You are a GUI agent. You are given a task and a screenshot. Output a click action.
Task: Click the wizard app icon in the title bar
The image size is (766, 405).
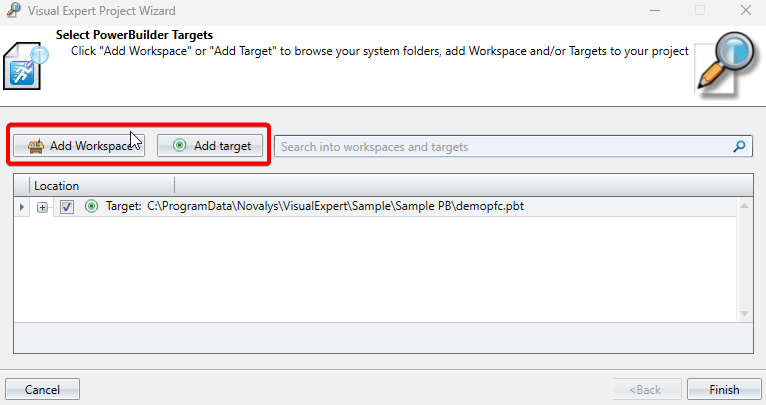(x=14, y=10)
